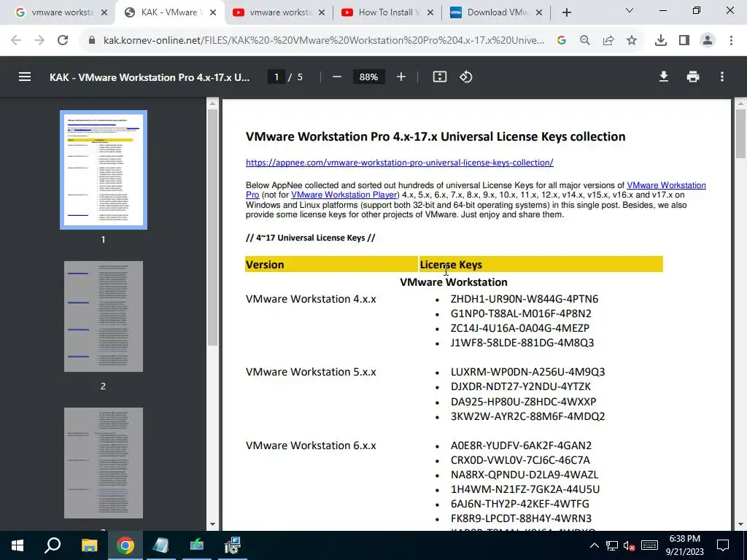Toggle Chrome side panel icon
Screen dimensions: 747x560
pyautogui.click(x=684, y=41)
